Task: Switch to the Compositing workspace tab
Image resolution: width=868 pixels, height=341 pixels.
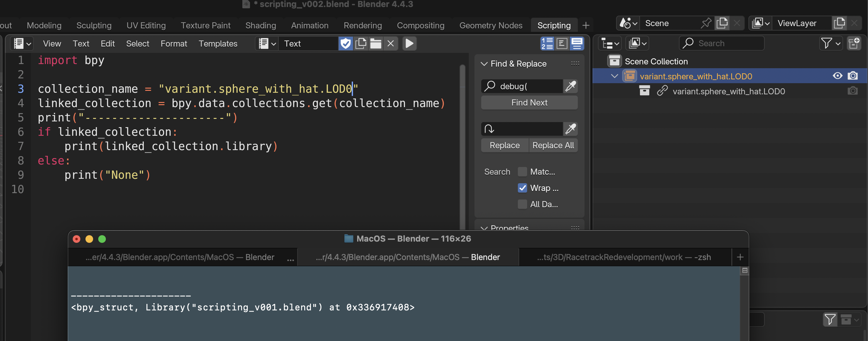Action: pyautogui.click(x=421, y=25)
